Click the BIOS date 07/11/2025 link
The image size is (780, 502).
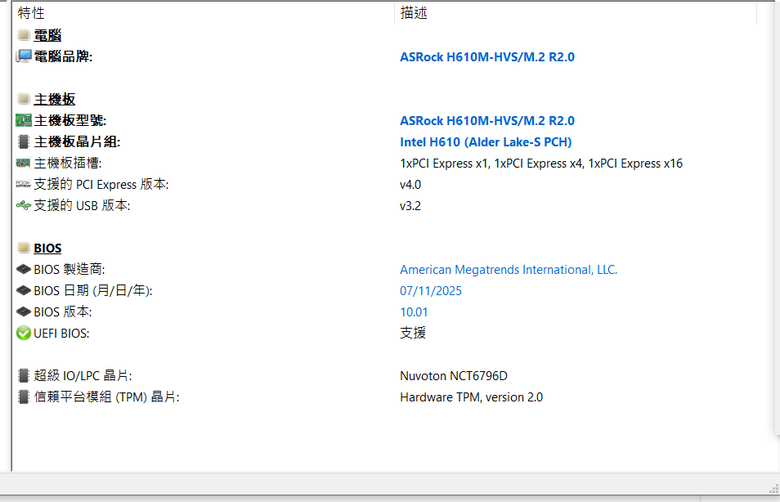coord(431,291)
